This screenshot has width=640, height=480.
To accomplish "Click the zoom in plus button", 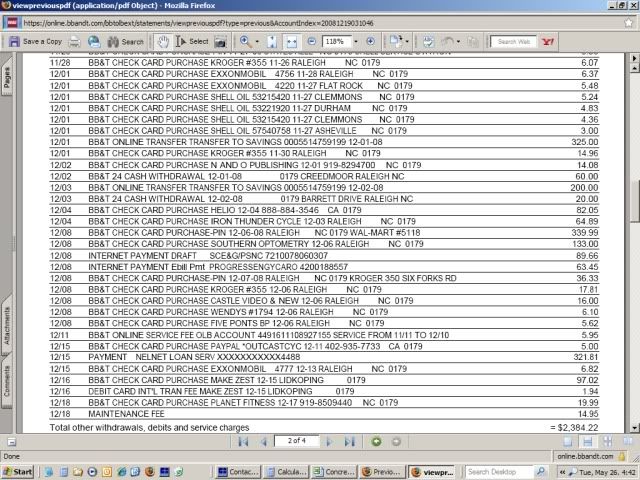I will (370, 42).
